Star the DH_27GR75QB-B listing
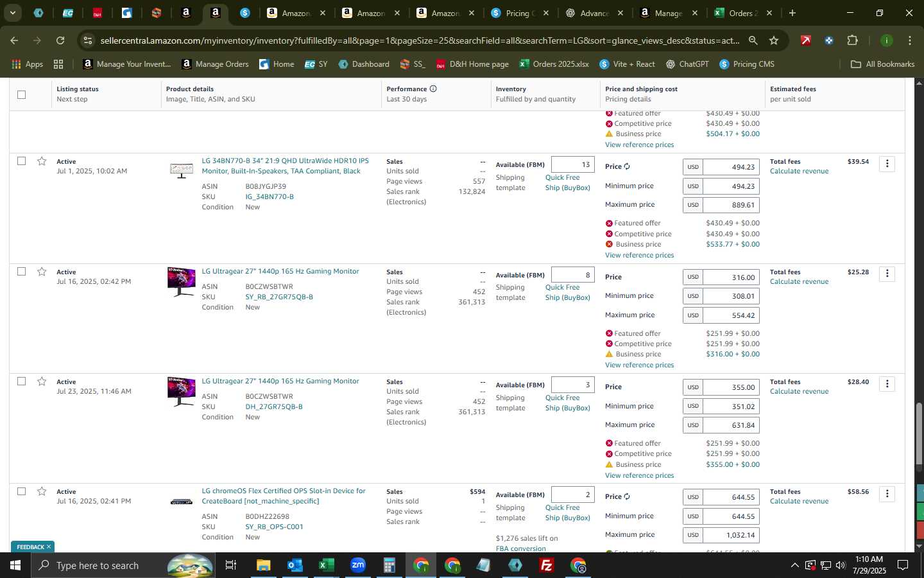The image size is (924, 578). 42,381
